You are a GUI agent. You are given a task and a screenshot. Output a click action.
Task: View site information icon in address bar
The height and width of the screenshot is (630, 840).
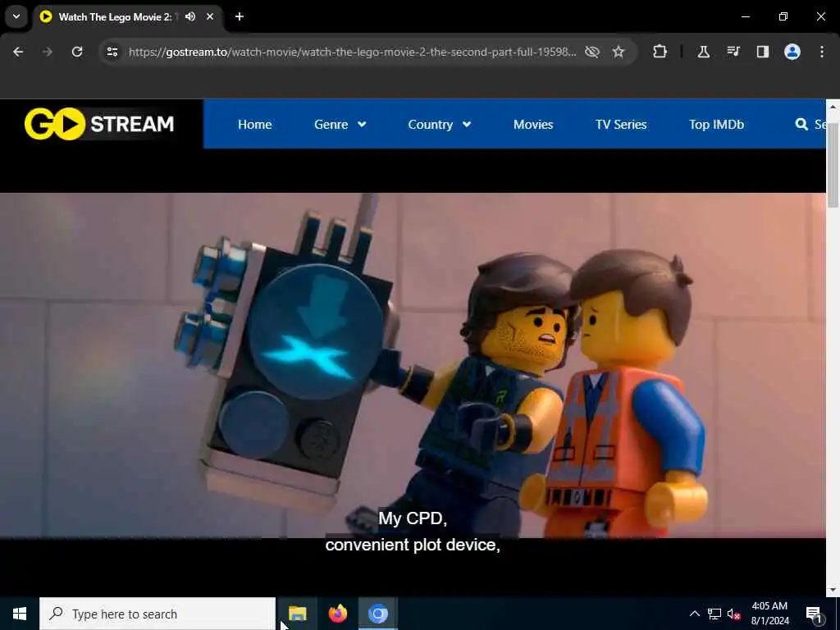tap(112, 52)
